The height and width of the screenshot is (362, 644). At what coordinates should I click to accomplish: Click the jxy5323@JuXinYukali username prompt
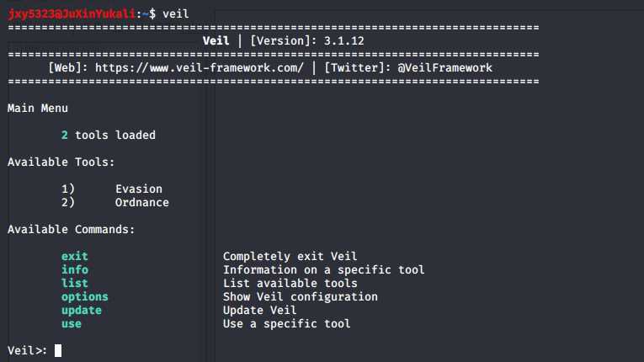tap(72, 14)
